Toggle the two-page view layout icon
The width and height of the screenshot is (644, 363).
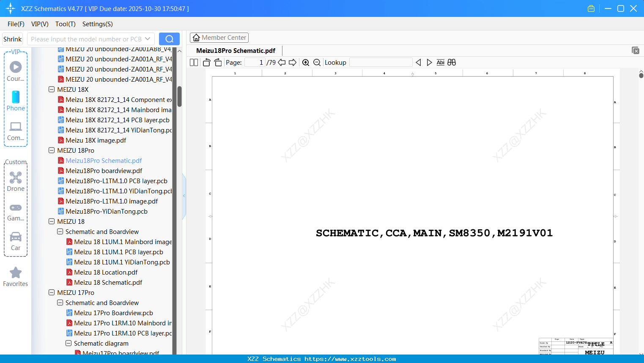pyautogui.click(x=194, y=63)
